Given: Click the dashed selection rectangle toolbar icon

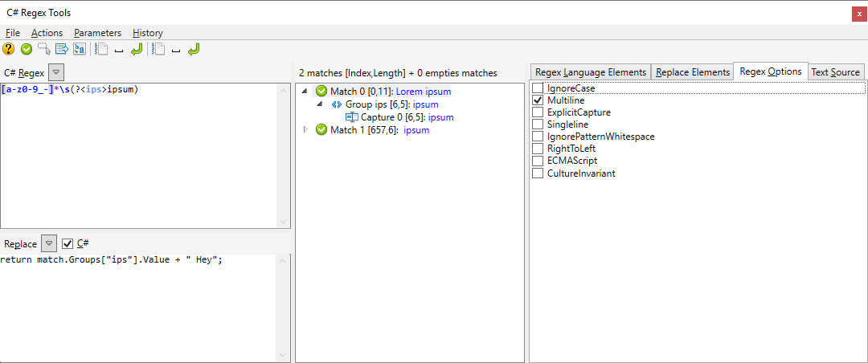Looking at the screenshot, I should point(44,50).
